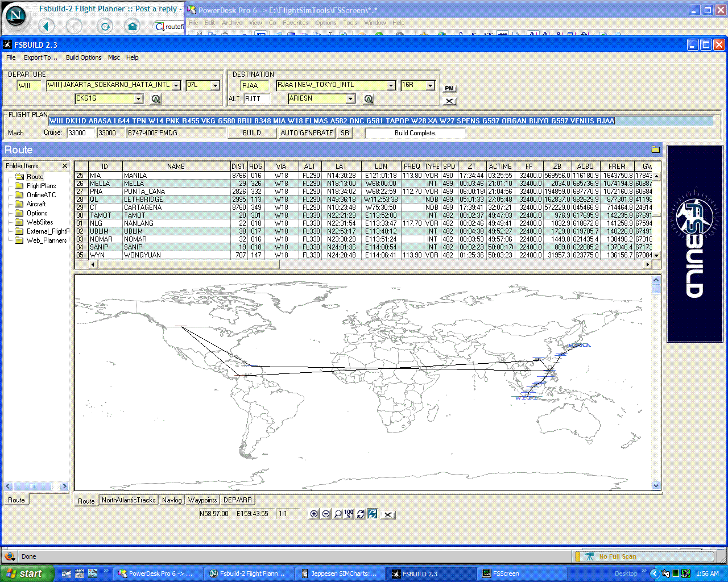The height and width of the screenshot is (582, 728).
Task: Click the map vertical scrollbar down arrow
Action: (656, 486)
